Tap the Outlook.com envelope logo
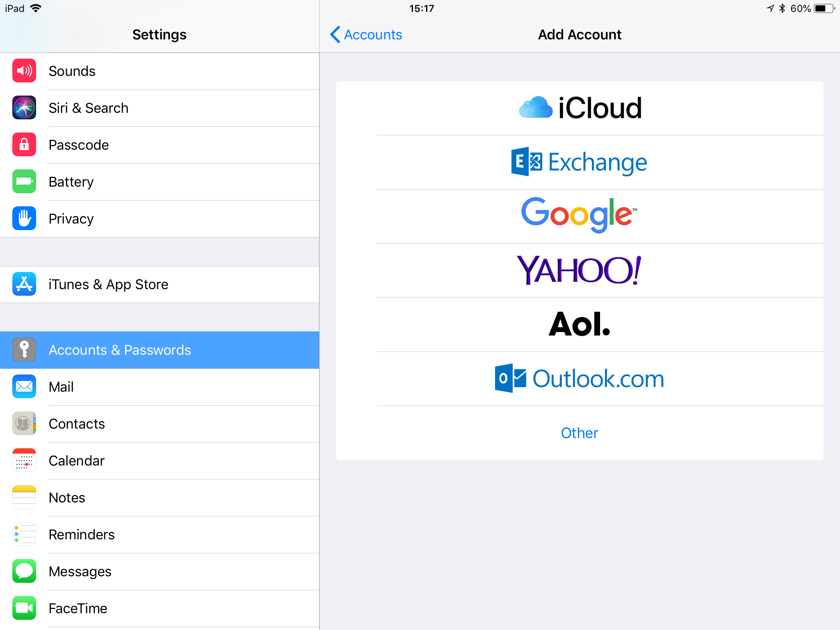 click(x=511, y=378)
